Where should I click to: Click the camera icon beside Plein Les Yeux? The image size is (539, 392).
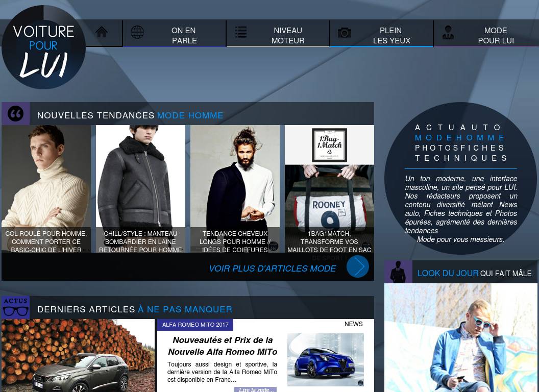[345, 33]
